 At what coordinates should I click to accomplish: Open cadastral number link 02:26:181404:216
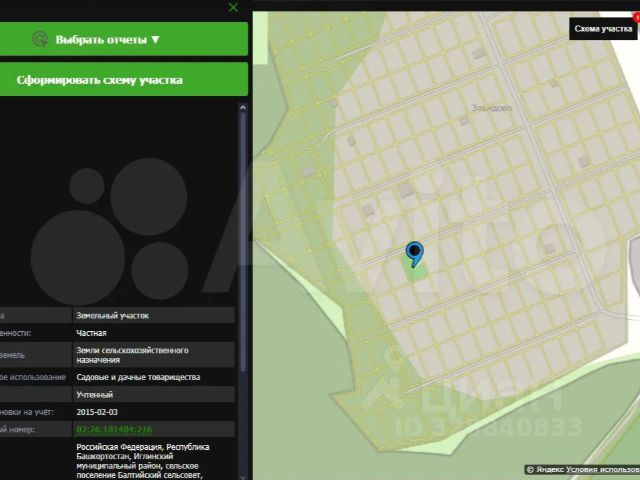[x=114, y=429]
